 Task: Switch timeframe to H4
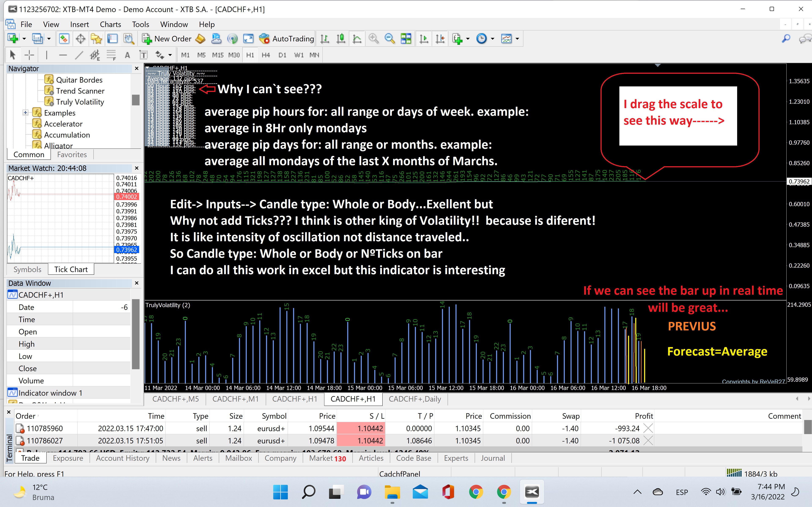[x=266, y=55]
